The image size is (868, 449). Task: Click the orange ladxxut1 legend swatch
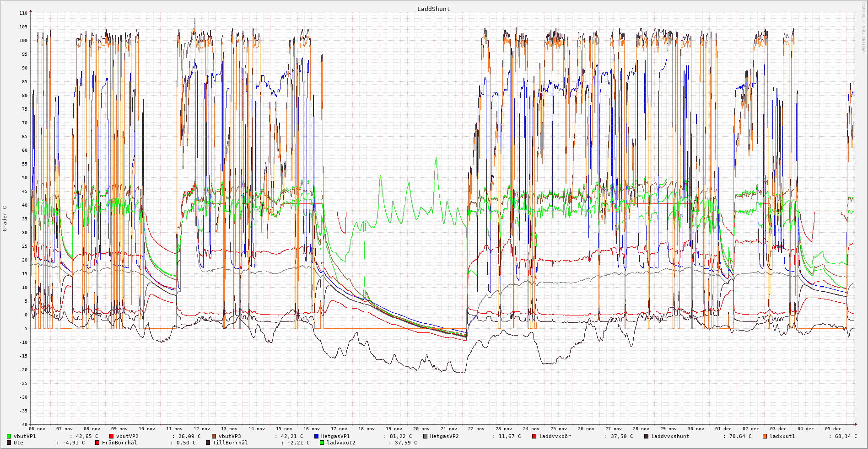[x=765, y=436]
